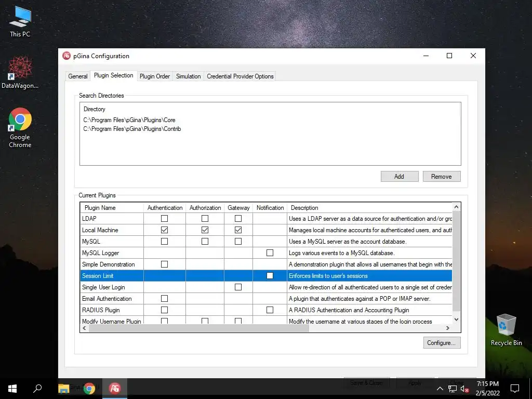Viewport: 532px width, 399px height.
Task: Click plugin list horizontal scrollbar thumb
Action: pos(199,328)
